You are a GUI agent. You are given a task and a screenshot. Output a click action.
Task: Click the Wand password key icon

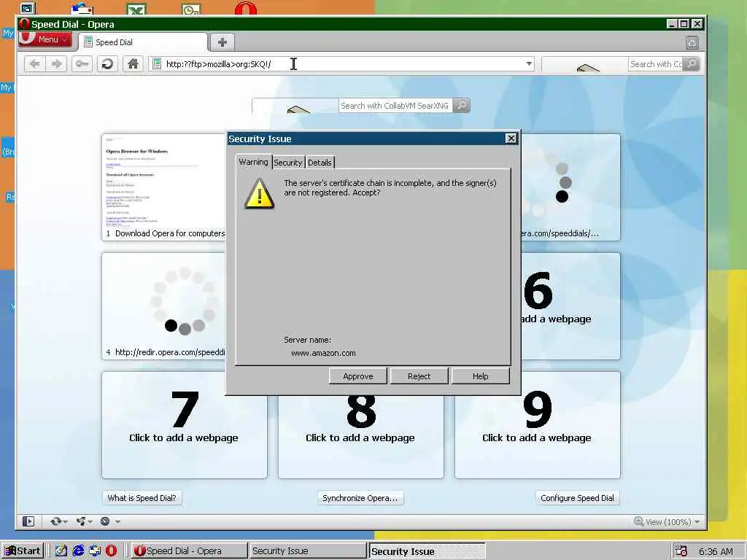coord(82,64)
